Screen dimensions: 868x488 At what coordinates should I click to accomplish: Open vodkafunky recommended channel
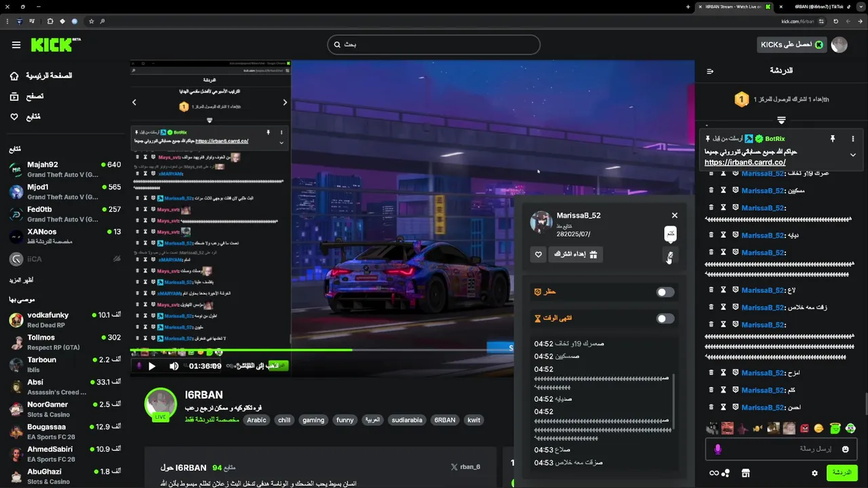point(65,320)
